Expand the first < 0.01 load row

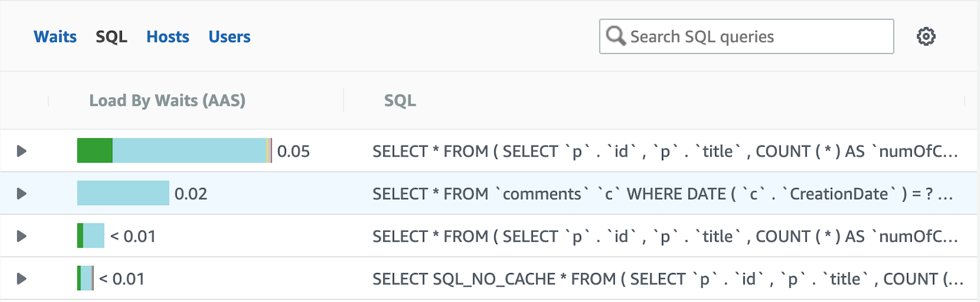(x=22, y=236)
